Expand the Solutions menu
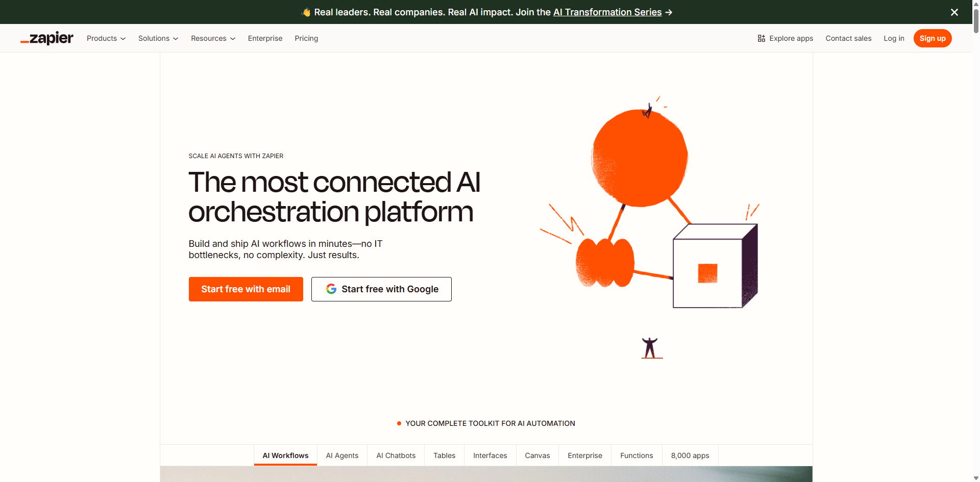This screenshot has height=482, width=980. pyautogui.click(x=158, y=38)
